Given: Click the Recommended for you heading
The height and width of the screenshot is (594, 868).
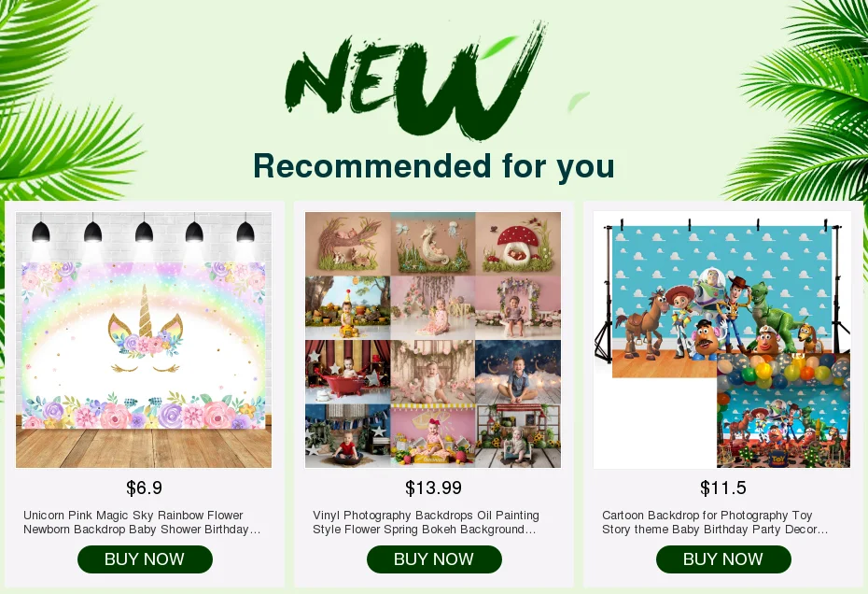Looking at the screenshot, I should [434, 165].
